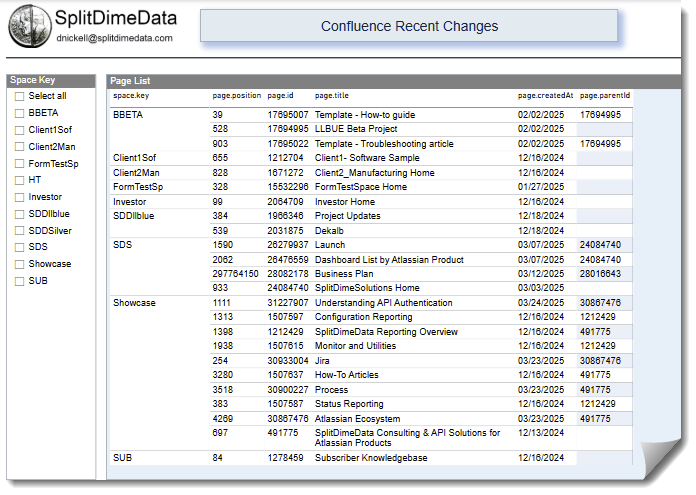This screenshot has height=495, width=696.
Task: Select page position 4269
Action: coord(222,419)
